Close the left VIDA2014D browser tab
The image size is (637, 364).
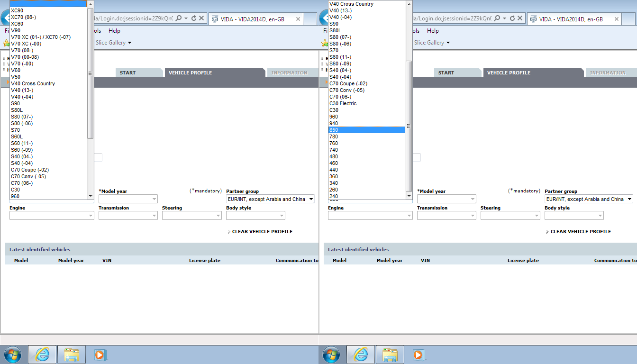point(298,19)
